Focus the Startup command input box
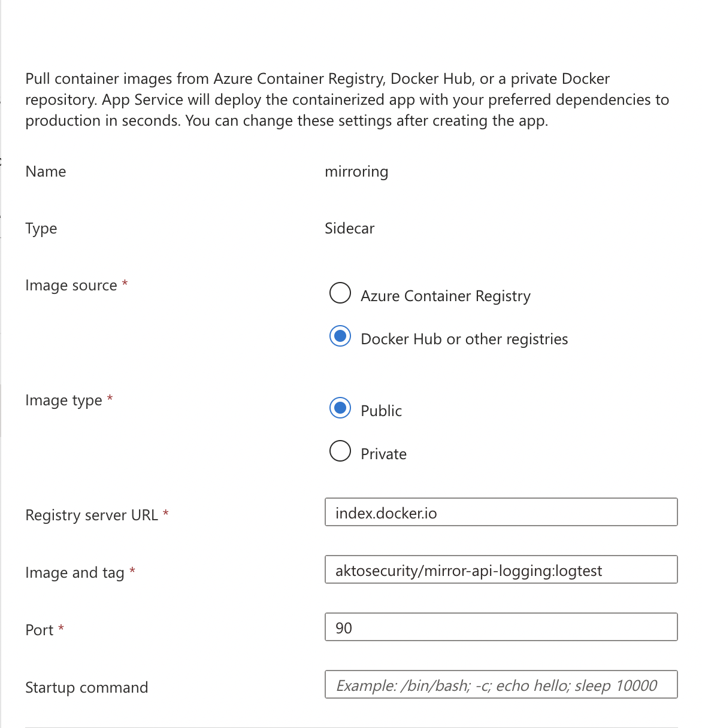This screenshot has height=728, width=702. [501, 685]
